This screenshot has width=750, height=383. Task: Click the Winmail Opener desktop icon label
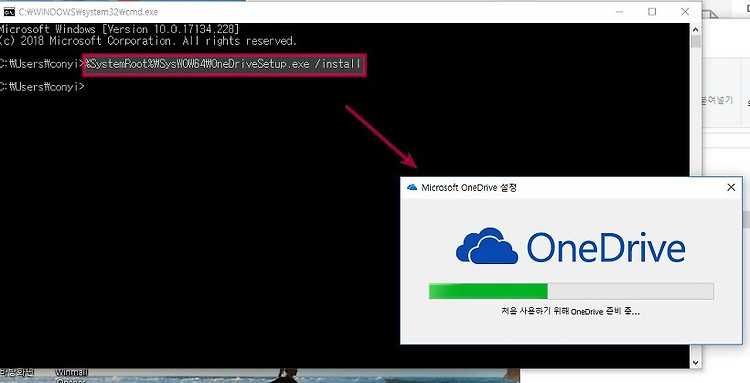71,376
